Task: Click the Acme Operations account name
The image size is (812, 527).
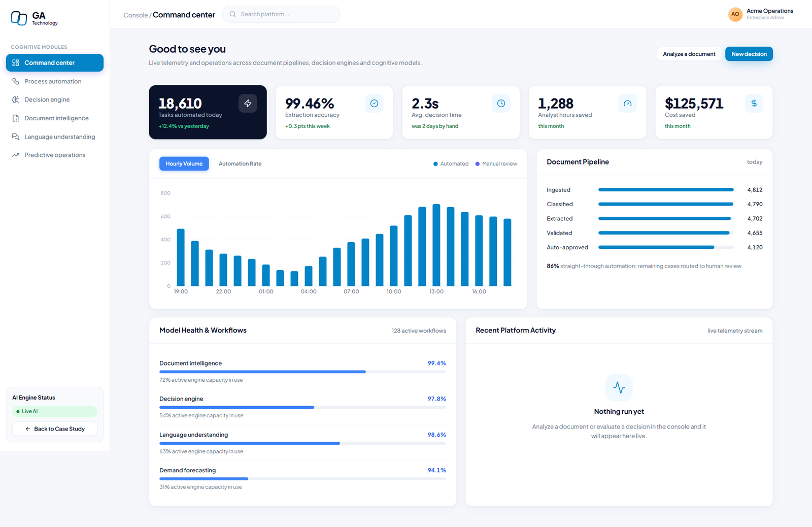Action: click(x=770, y=11)
